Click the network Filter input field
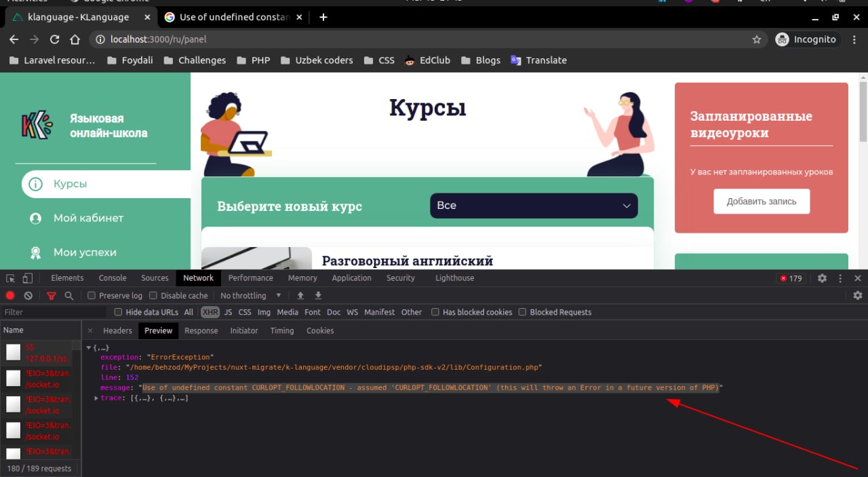The height and width of the screenshot is (477, 868). click(53, 312)
